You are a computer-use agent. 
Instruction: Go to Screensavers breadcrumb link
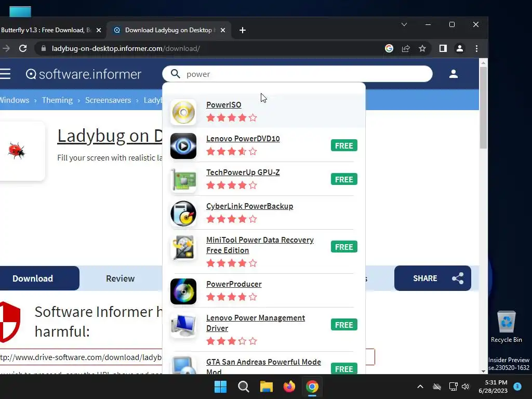point(108,100)
